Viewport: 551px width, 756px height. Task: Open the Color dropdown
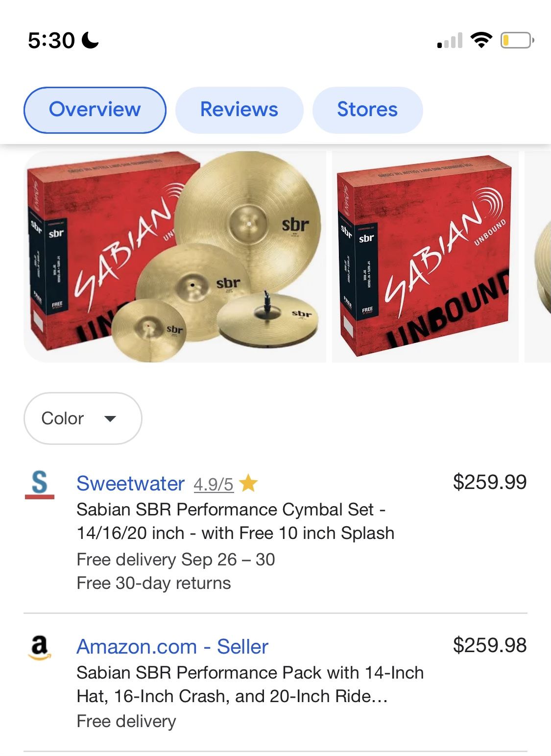[x=83, y=418]
